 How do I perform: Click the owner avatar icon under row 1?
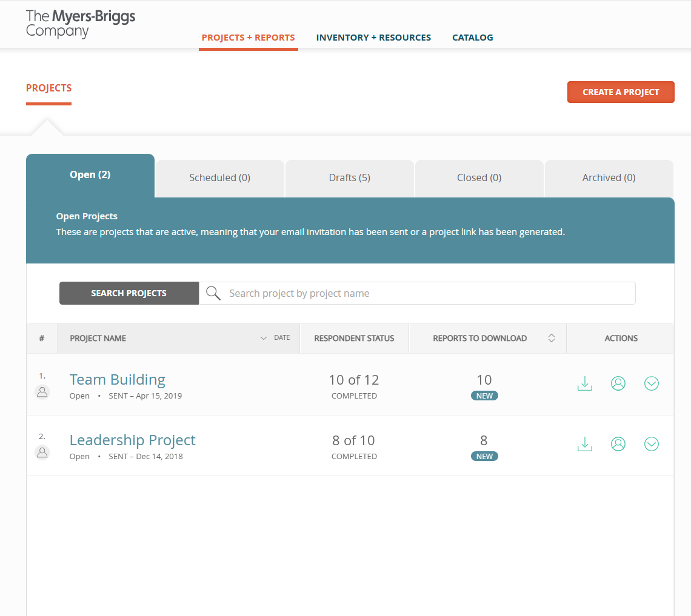pyautogui.click(x=42, y=391)
